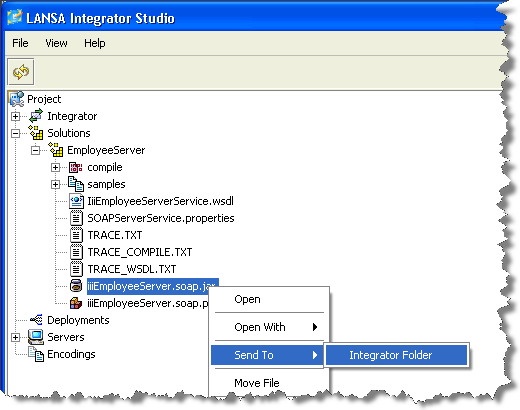Click the Deployments node icon

[36, 320]
